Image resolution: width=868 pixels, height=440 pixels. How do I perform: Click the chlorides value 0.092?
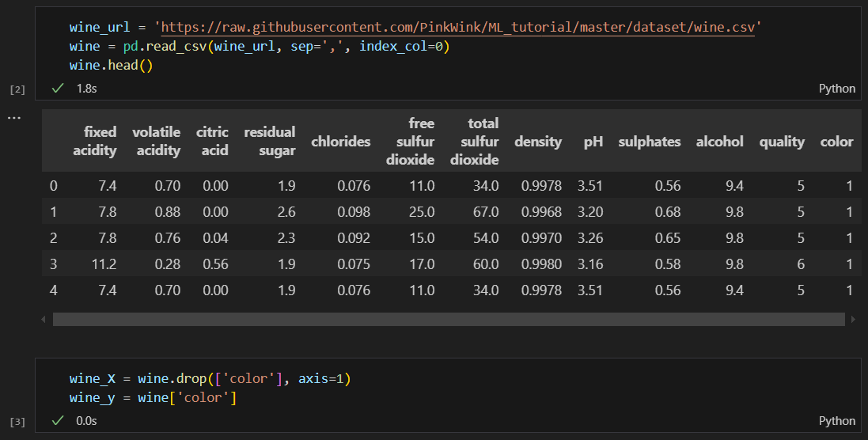(x=354, y=238)
